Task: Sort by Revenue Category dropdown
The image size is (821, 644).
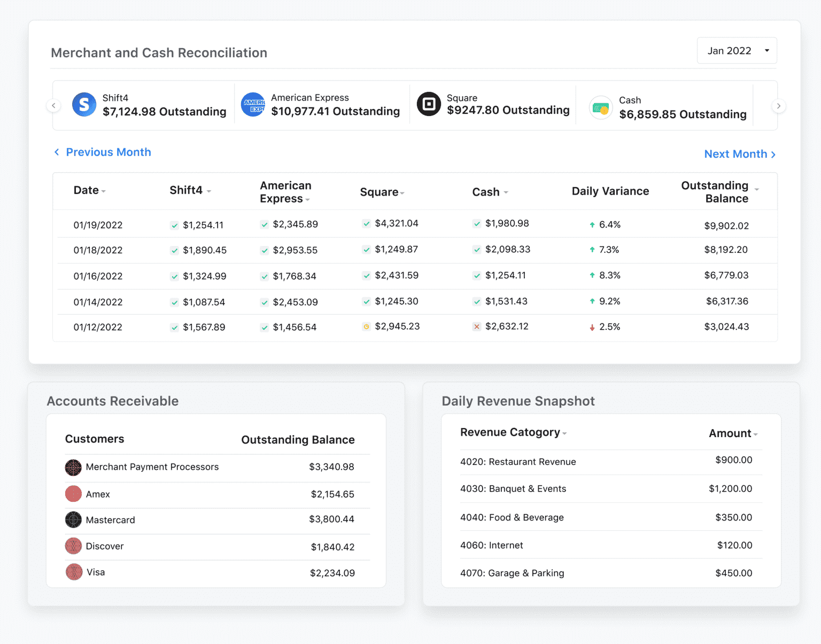Action: pos(565,433)
